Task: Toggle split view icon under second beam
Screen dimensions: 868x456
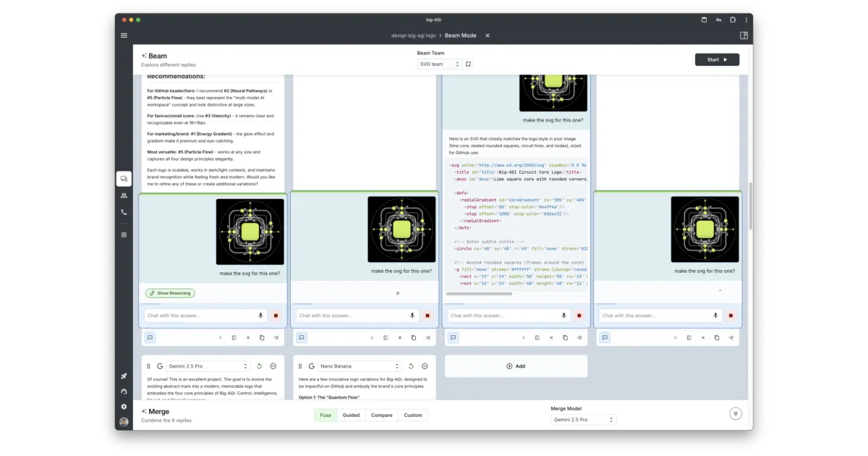Action: pyautogui.click(x=386, y=337)
